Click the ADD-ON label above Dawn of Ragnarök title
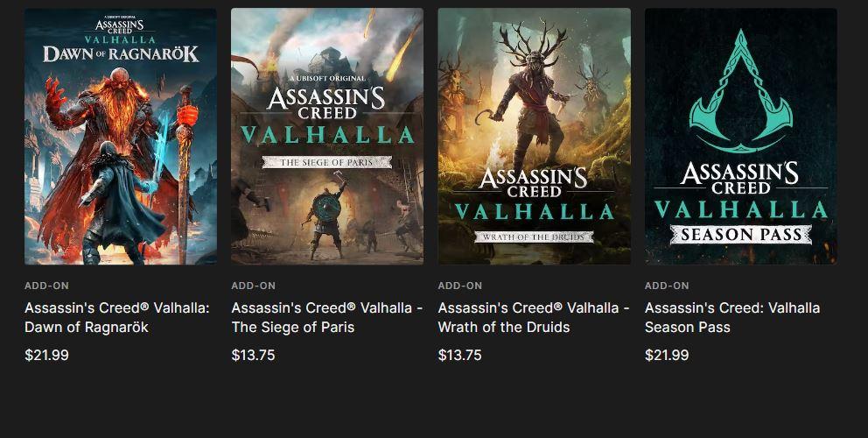Image resolution: width=868 pixels, height=438 pixels. (46, 286)
